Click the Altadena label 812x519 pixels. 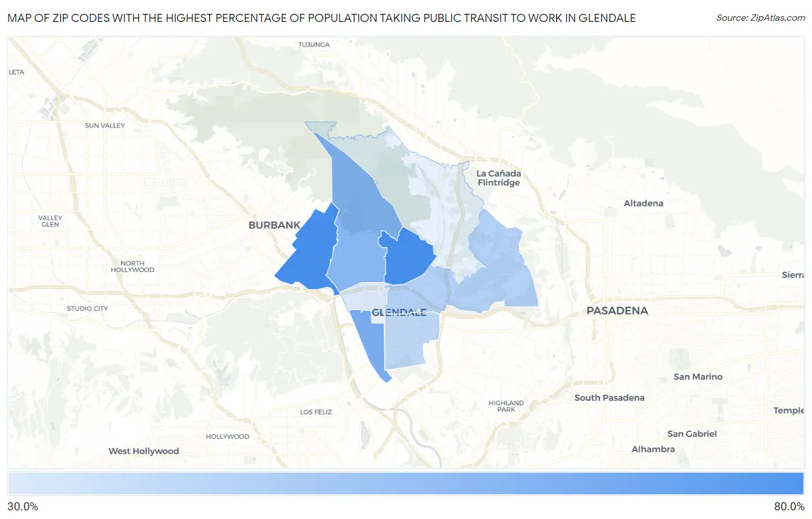point(643,203)
